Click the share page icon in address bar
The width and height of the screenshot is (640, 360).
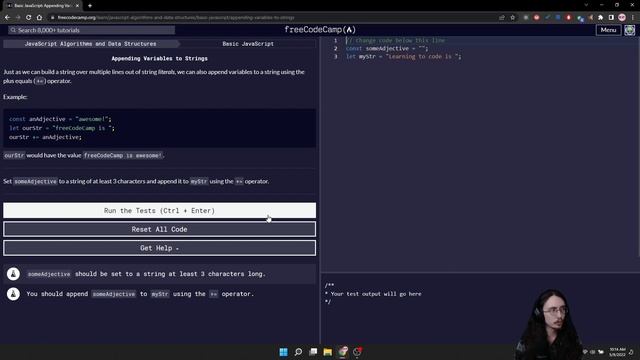pyautogui.click(x=502, y=18)
